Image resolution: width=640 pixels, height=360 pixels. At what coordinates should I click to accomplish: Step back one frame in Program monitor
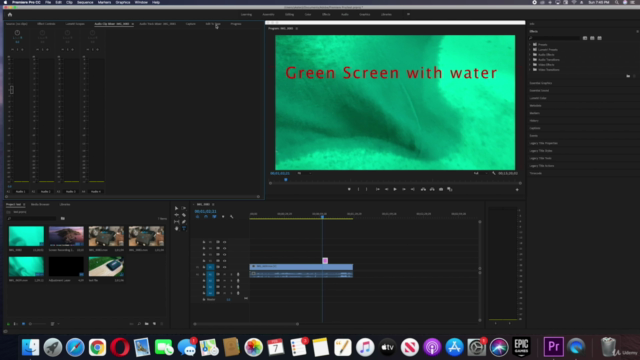pos(386,189)
